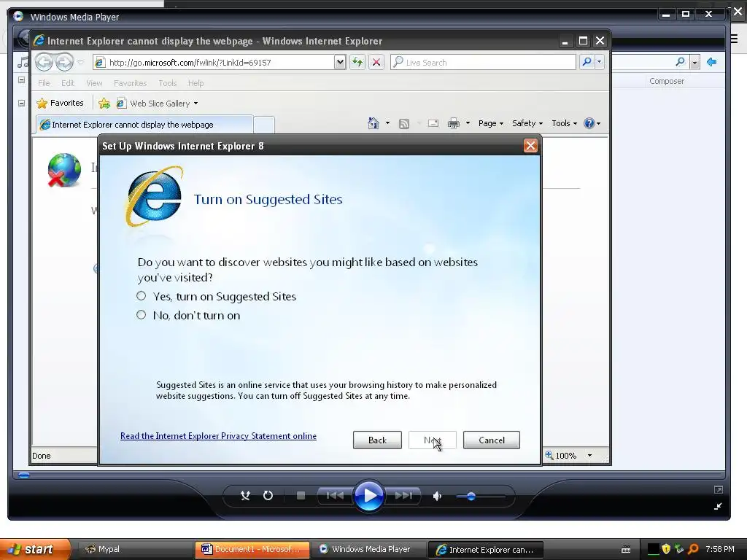Switch Media Player to Now Playing view
Viewport: 747px width, 560px height.
pos(718,506)
